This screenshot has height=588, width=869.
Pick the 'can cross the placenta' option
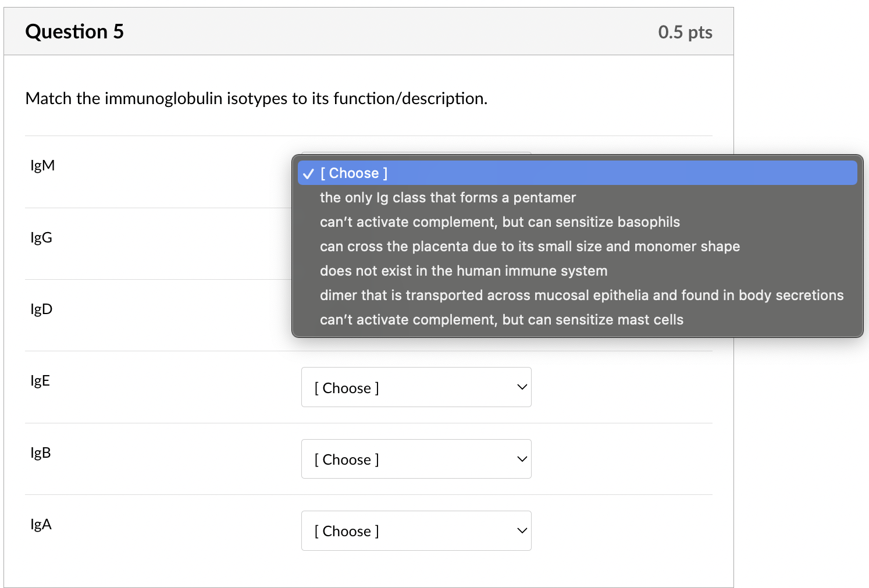529,247
